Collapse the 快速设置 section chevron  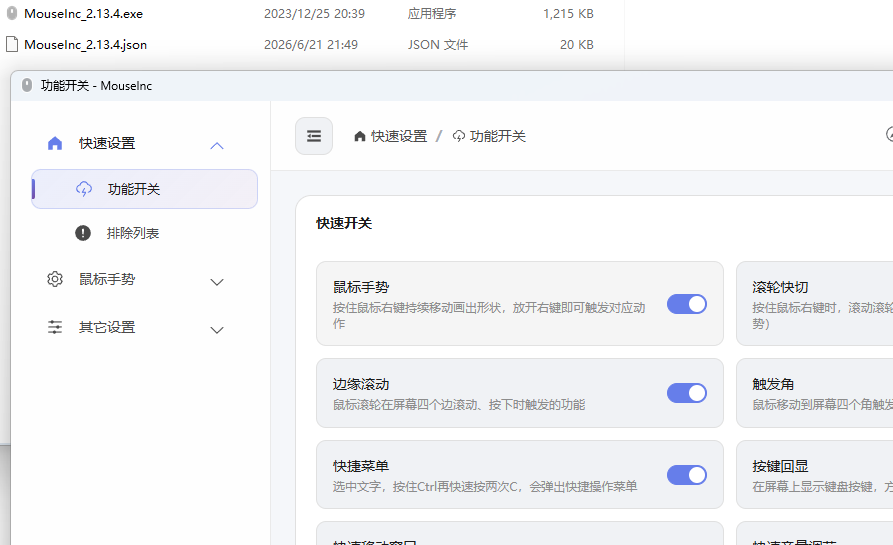(217, 146)
